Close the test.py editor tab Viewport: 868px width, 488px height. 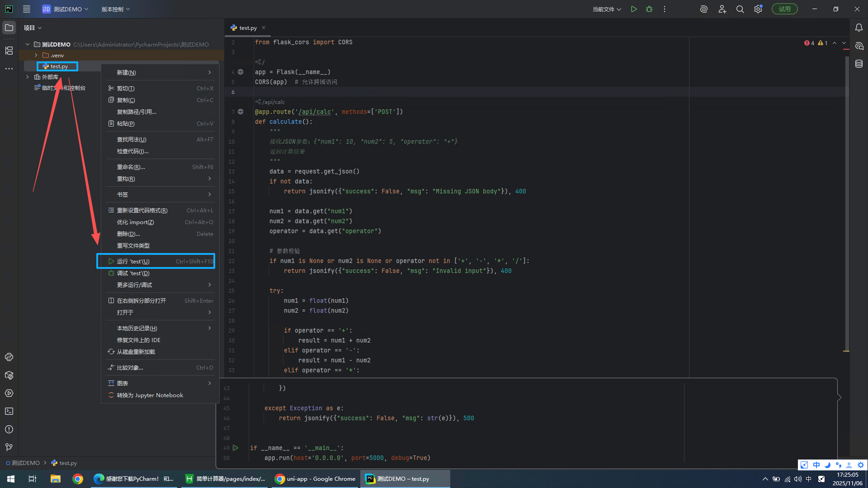coord(264,28)
